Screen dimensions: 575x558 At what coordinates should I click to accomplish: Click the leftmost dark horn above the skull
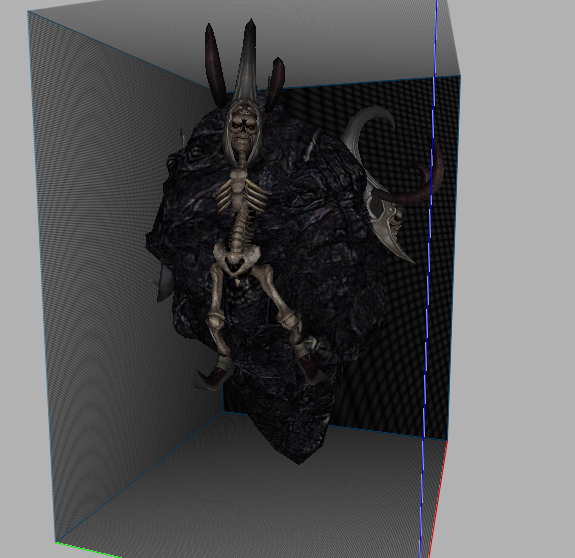216,64
